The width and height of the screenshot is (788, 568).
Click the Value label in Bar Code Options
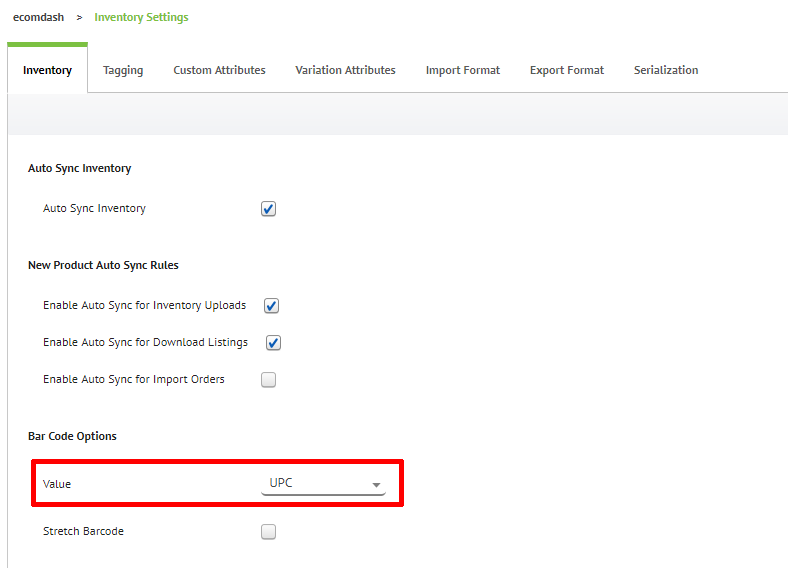pos(57,484)
